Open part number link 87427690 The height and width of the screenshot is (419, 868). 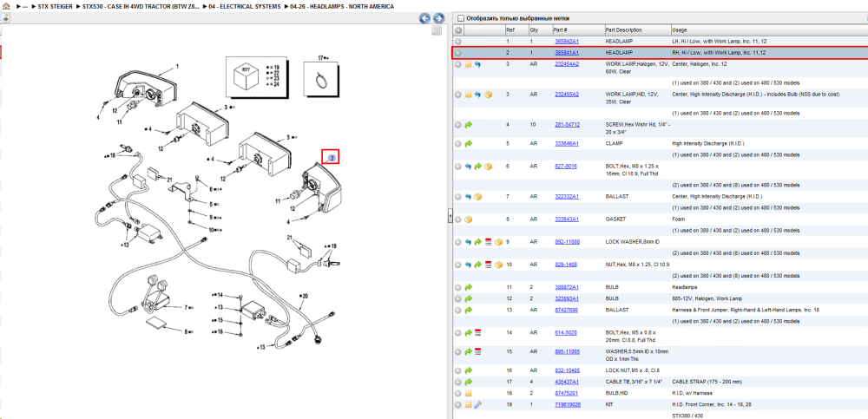point(567,310)
